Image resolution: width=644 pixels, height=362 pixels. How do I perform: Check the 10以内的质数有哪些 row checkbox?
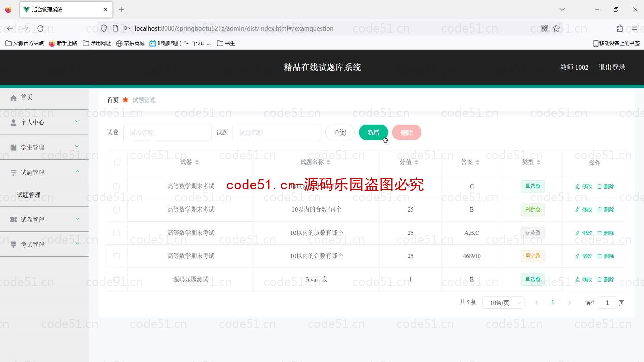pyautogui.click(x=116, y=233)
